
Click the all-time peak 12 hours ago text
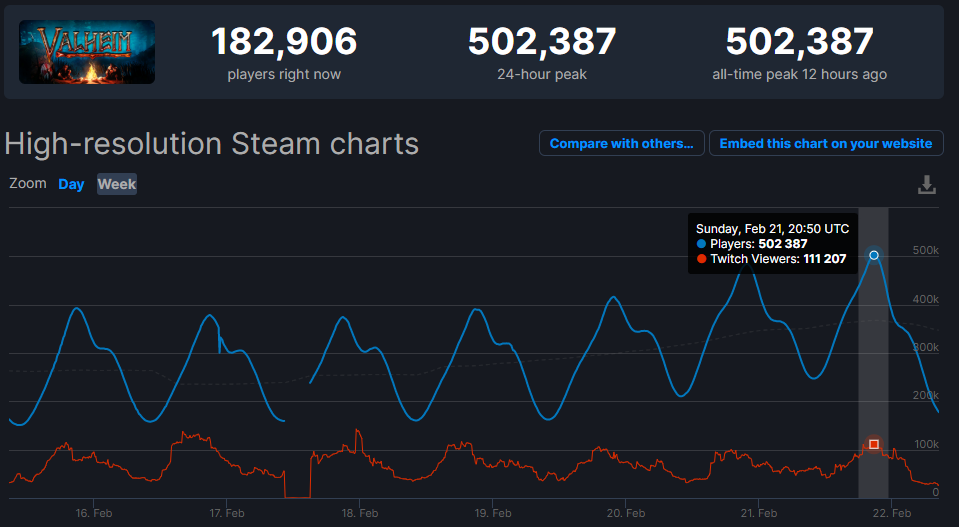click(799, 75)
